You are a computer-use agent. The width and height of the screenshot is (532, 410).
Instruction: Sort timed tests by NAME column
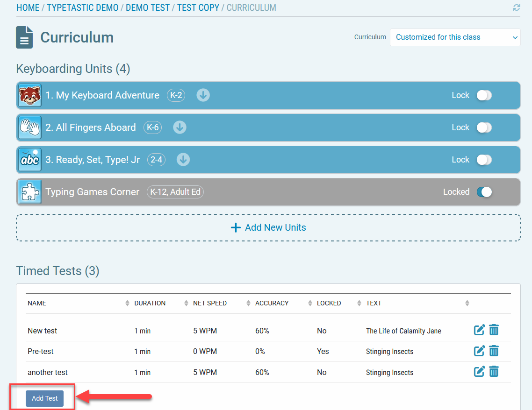tap(37, 303)
